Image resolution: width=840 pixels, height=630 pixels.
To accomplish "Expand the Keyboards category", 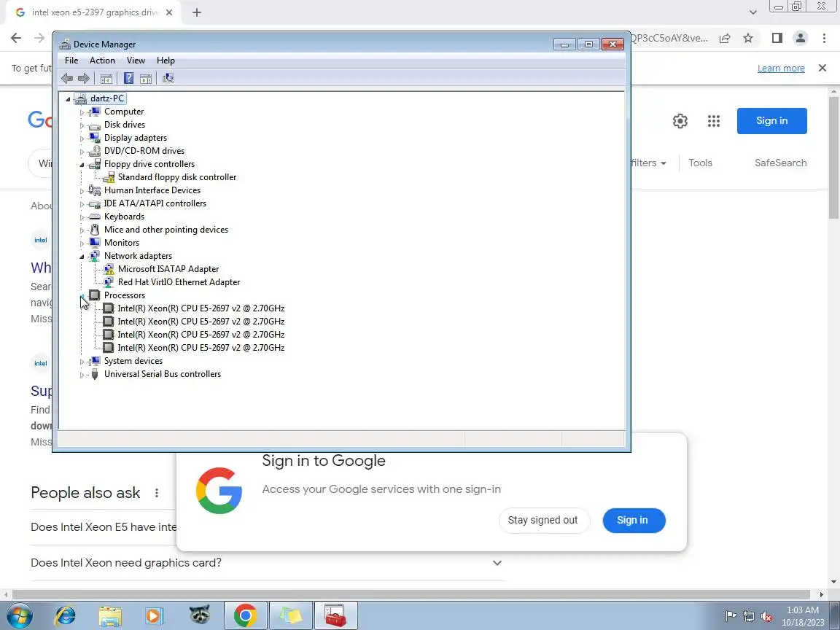I will pyautogui.click(x=82, y=217).
